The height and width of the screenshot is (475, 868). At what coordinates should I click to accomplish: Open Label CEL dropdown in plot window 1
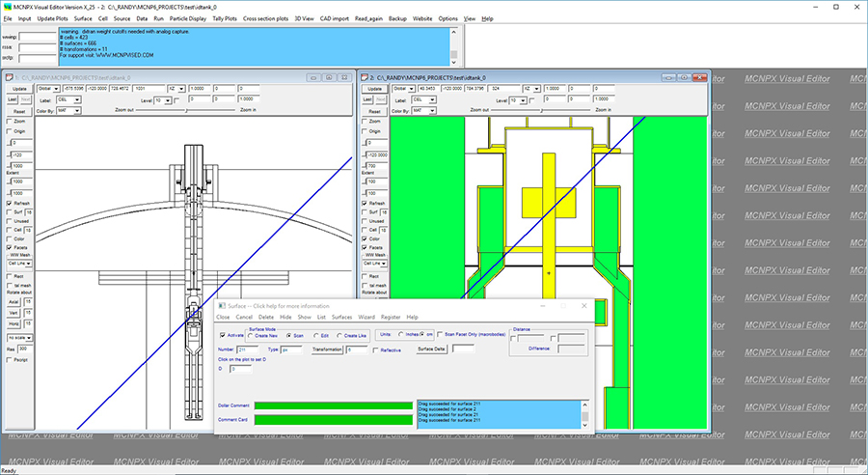coord(77,99)
